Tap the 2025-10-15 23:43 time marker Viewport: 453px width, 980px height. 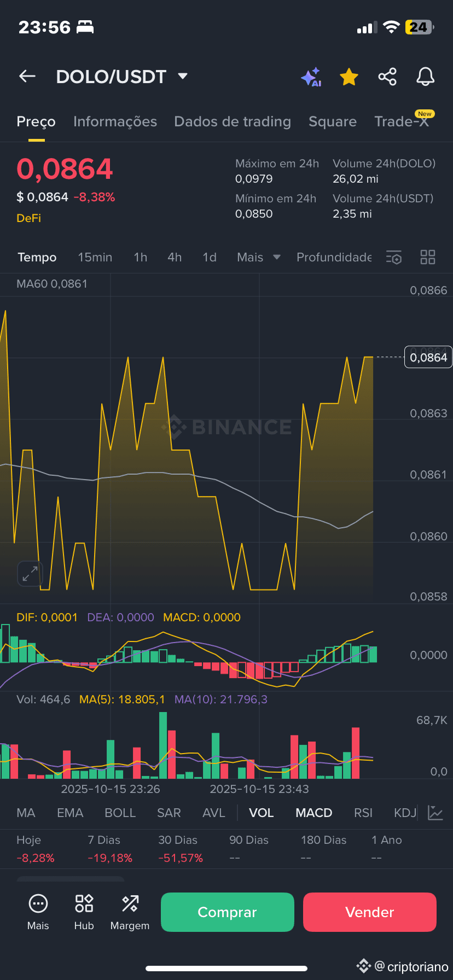259,789
